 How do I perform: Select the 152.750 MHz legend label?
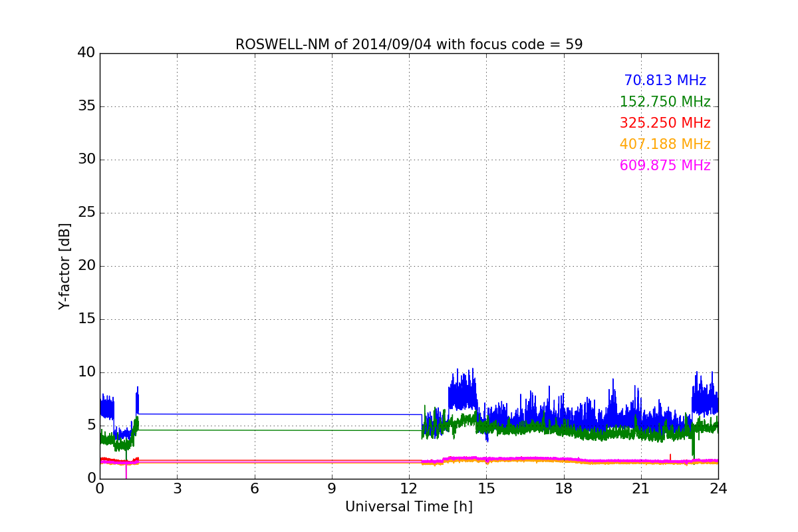pyautogui.click(x=665, y=102)
